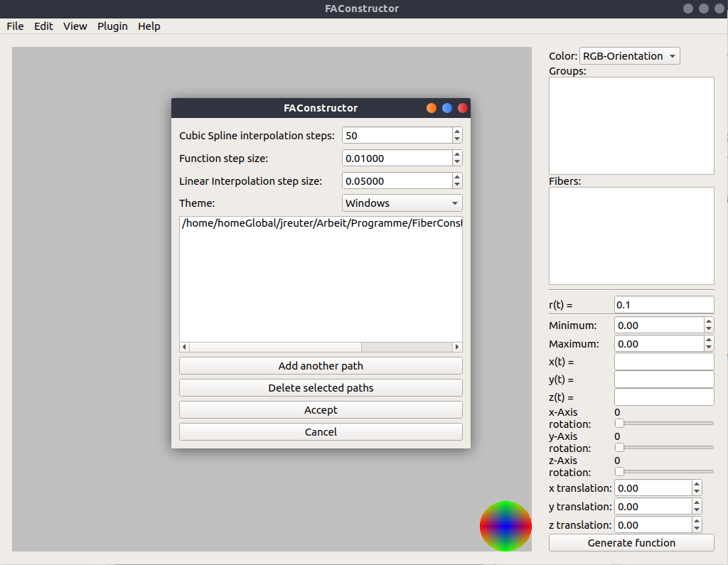The width and height of the screenshot is (728, 565).
Task: Increase the Function step size
Action: point(457,154)
